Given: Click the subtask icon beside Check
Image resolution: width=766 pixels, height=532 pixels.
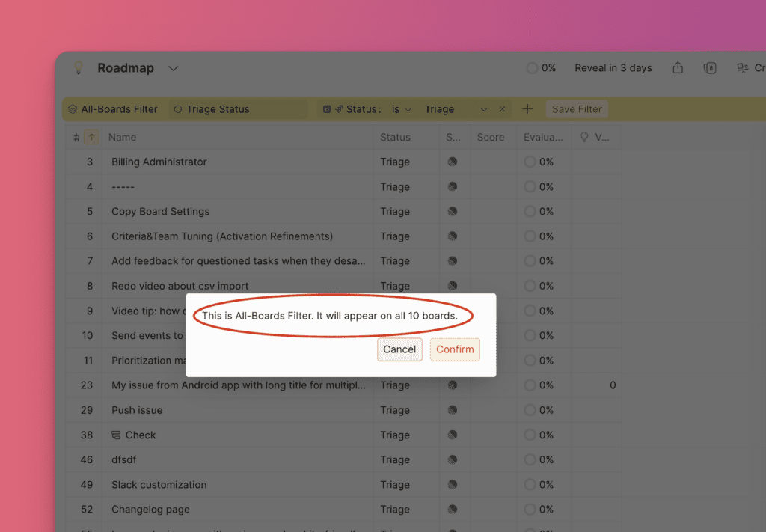Looking at the screenshot, I should pyautogui.click(x=116, y=435).
